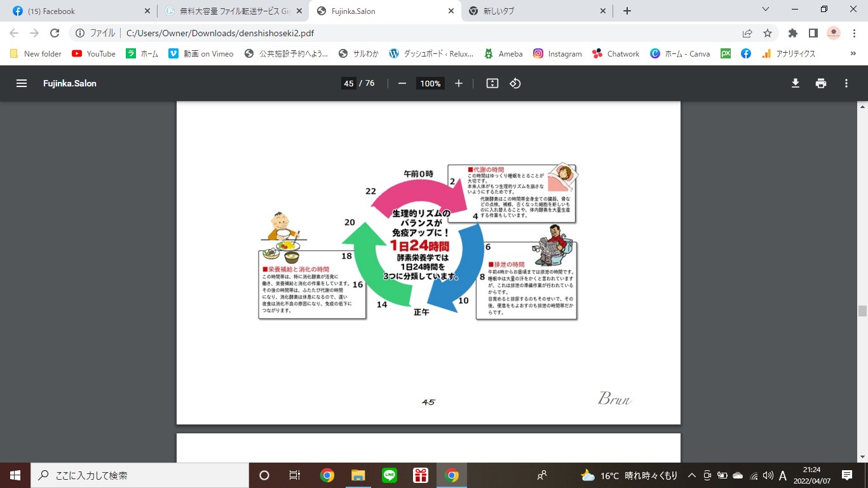Viewport: 868px width, 488px height.
Task: Open the 動画 on Vimeo bookmark
Action: [201, 54]
